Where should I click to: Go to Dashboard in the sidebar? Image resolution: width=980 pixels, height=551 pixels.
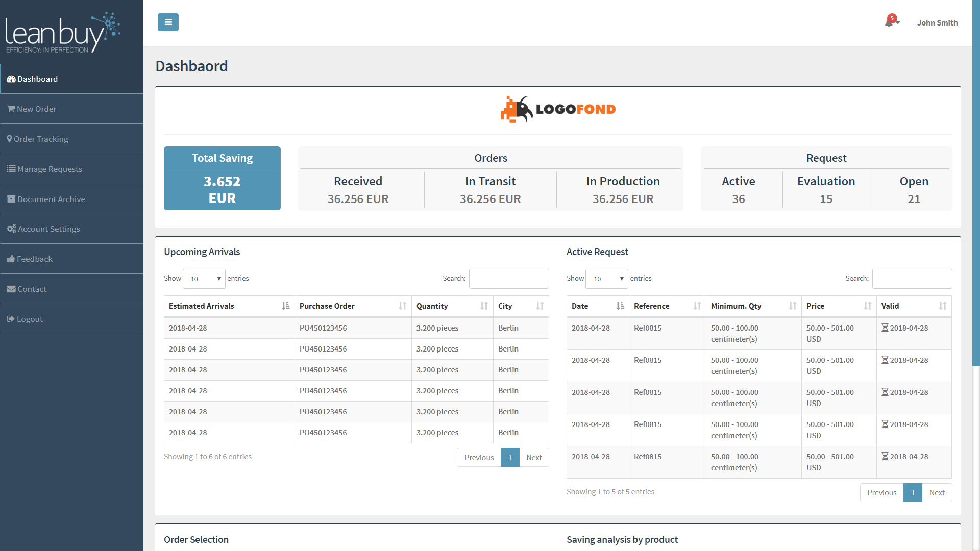[x=72, y=79]
